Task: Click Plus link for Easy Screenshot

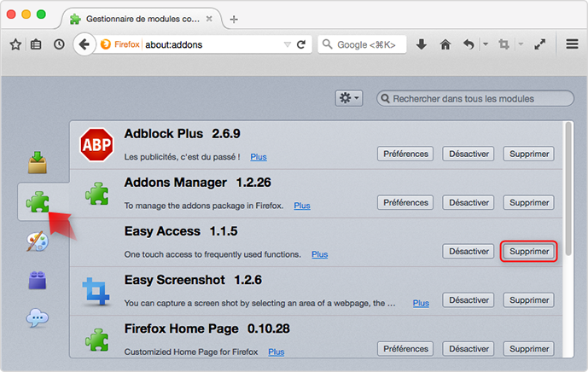Action: [421, 303]
